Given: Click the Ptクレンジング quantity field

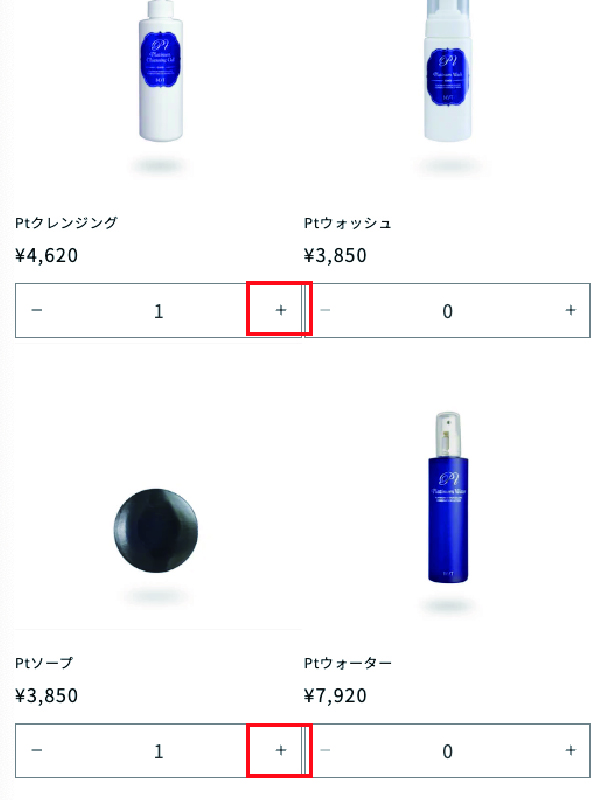Looking at the screenshot, I should 159,310.
